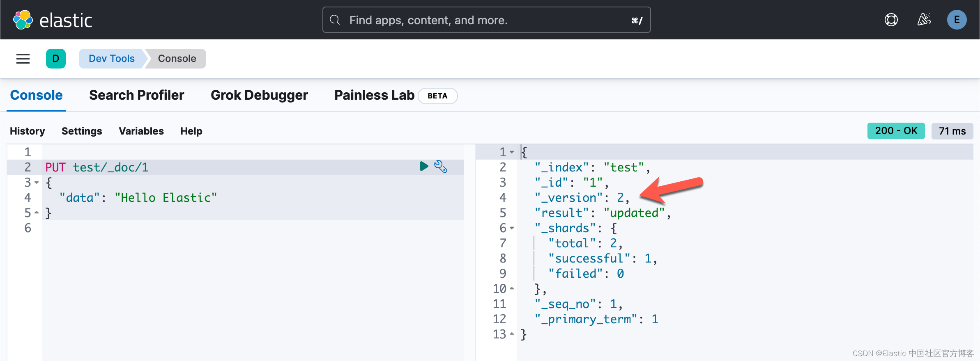This screenshot has width=980, height=361.
Task: Click the "_id": "1" line
Action: point(571,183)
